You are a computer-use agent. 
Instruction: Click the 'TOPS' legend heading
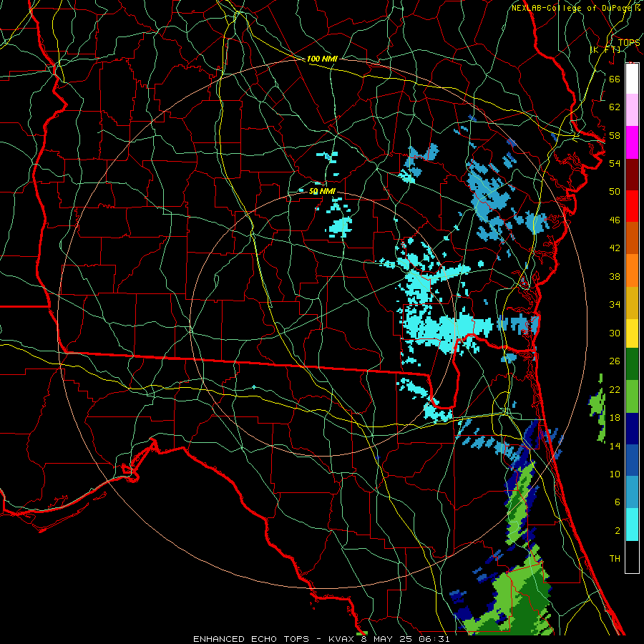point(629,43)
